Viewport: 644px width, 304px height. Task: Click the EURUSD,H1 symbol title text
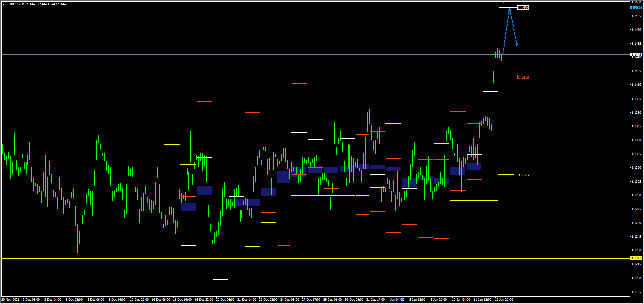[15, 4]
